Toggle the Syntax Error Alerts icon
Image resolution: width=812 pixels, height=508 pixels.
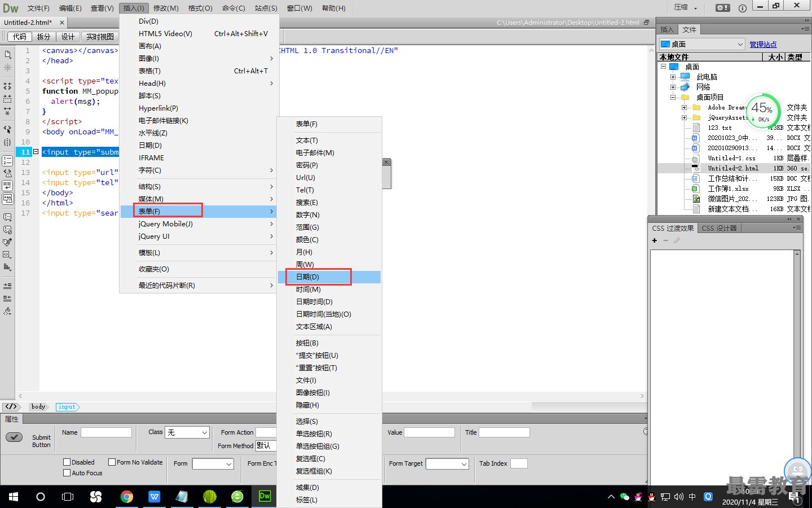tap(7, 198)
